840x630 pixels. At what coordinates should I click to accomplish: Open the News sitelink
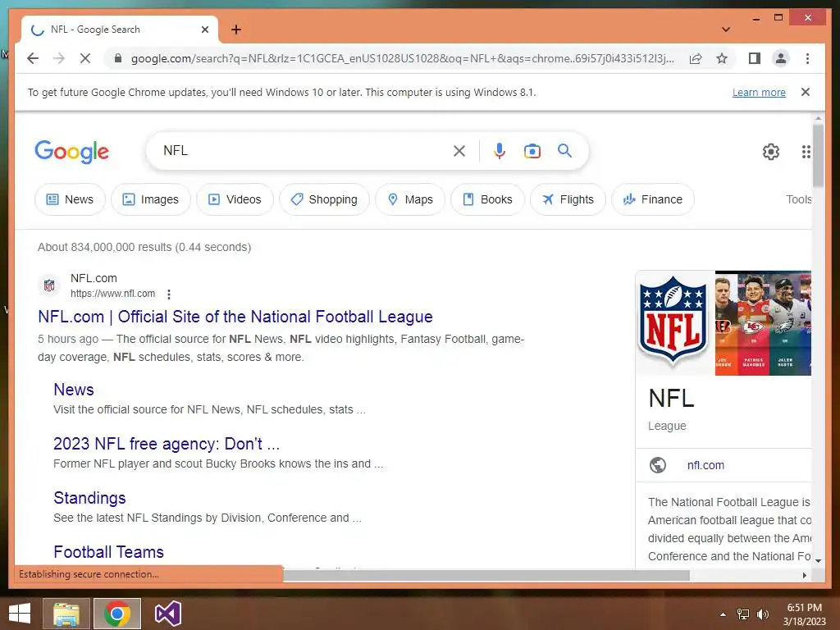pos(73,390)
